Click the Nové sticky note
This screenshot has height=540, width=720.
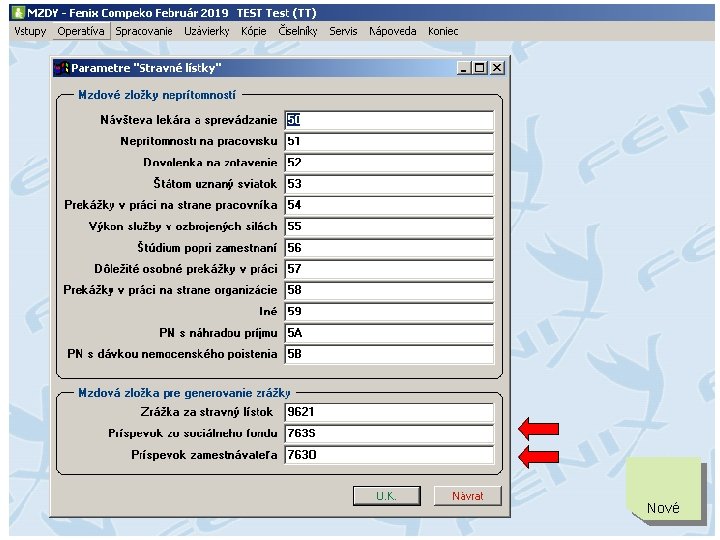click(x=665, y=490)
